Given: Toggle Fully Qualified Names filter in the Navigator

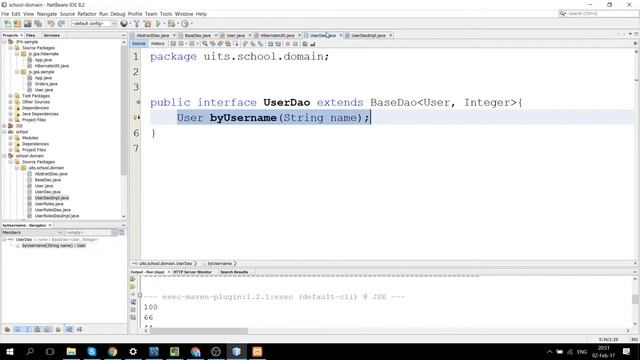Looking at the screenshot, I should point(58,329).
